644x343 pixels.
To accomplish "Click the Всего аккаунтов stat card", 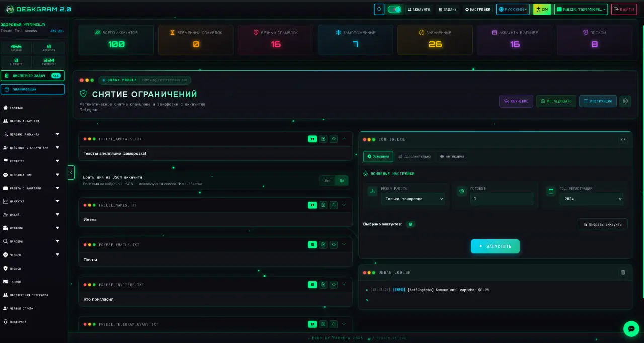I will (x=116, y=40).
